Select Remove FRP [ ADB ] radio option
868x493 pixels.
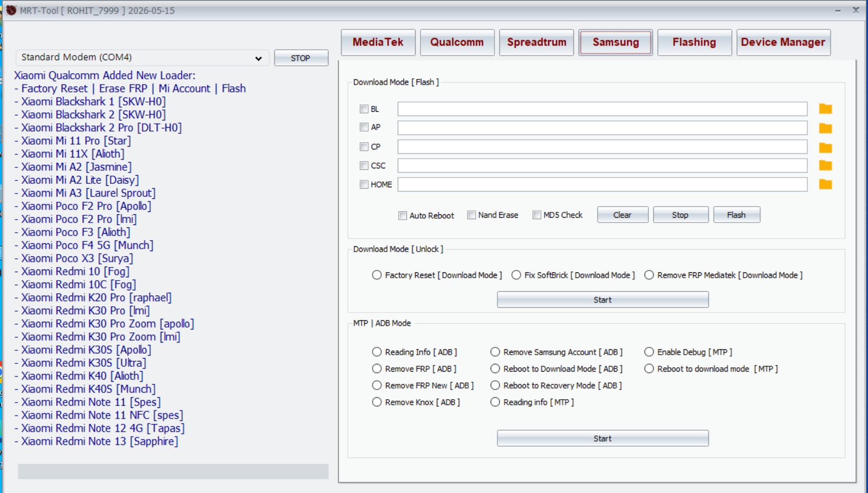377,369
